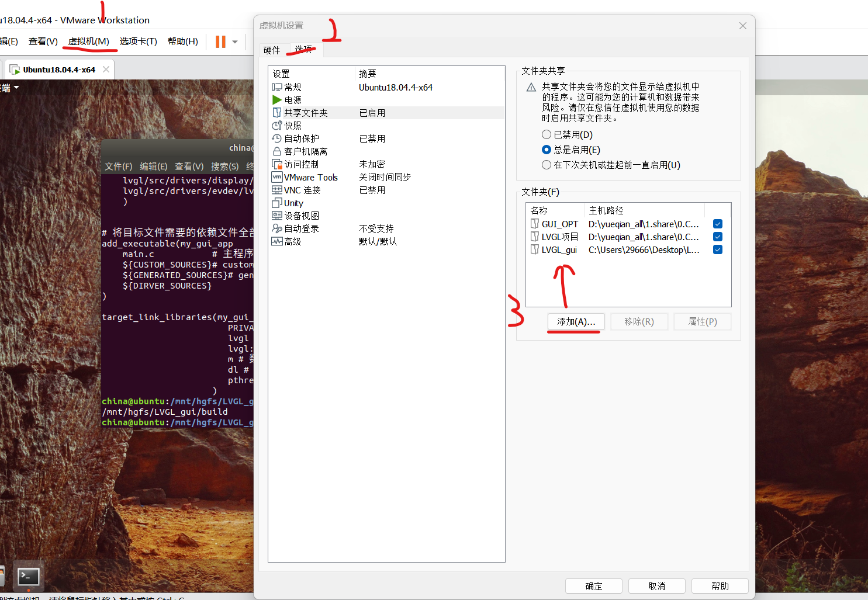Click the "未加密" summary text
The width and height of the screenshot is (868, 600).
[372, 164]
